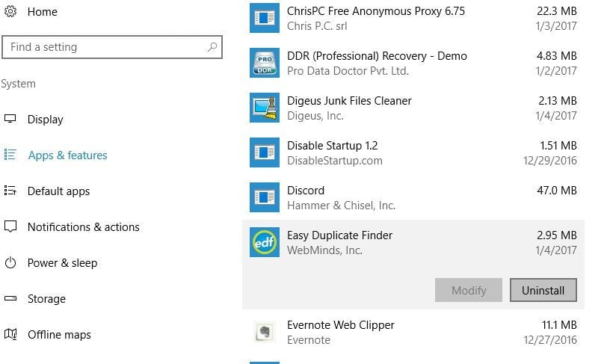
Task: Click the Apps & features list icon
Action: click(x=10, y=155)
